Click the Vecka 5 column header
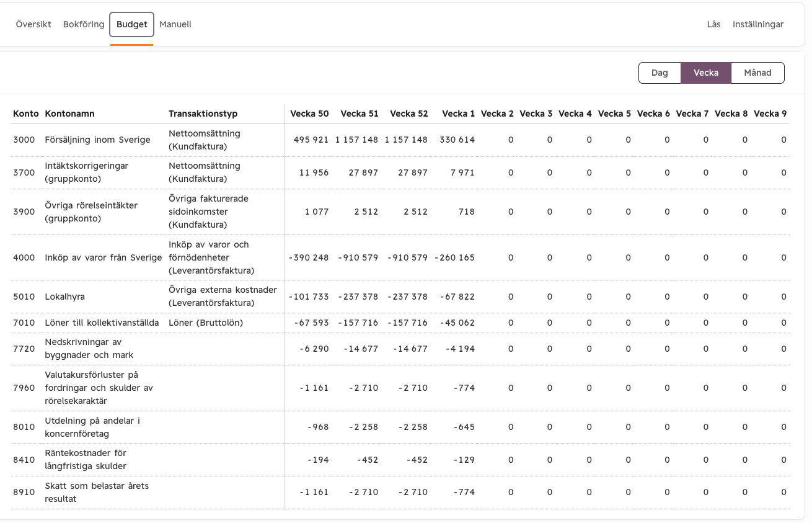 coord(615,114)
